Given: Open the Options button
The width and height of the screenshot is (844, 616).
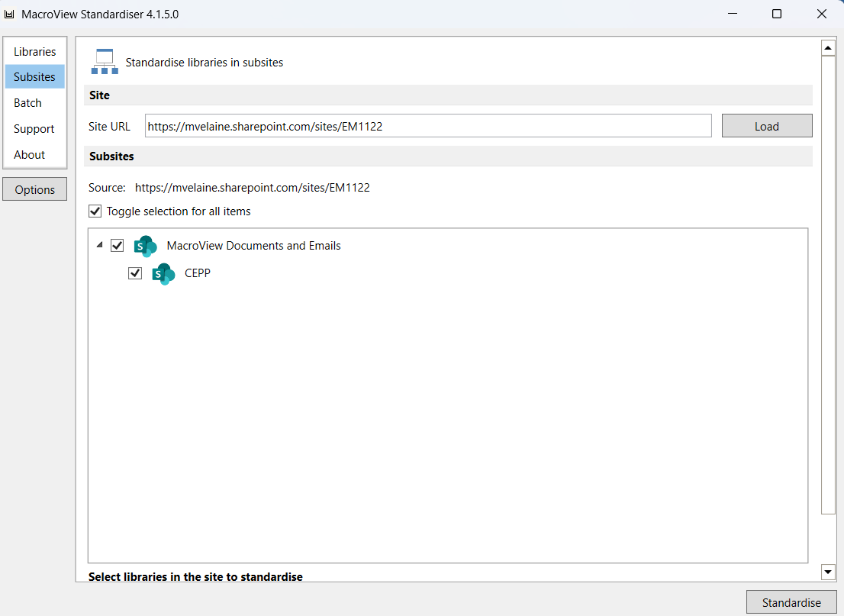Looking at the screenshot, I should [35, 189].
